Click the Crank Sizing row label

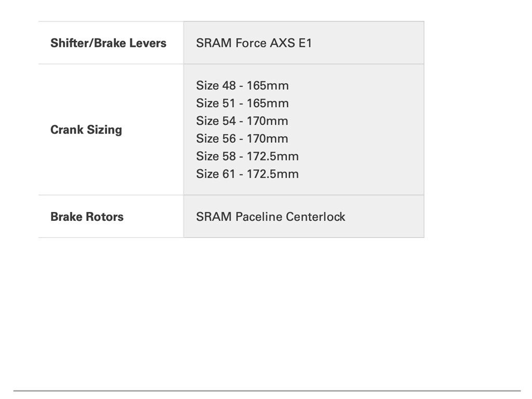[86, 130]
